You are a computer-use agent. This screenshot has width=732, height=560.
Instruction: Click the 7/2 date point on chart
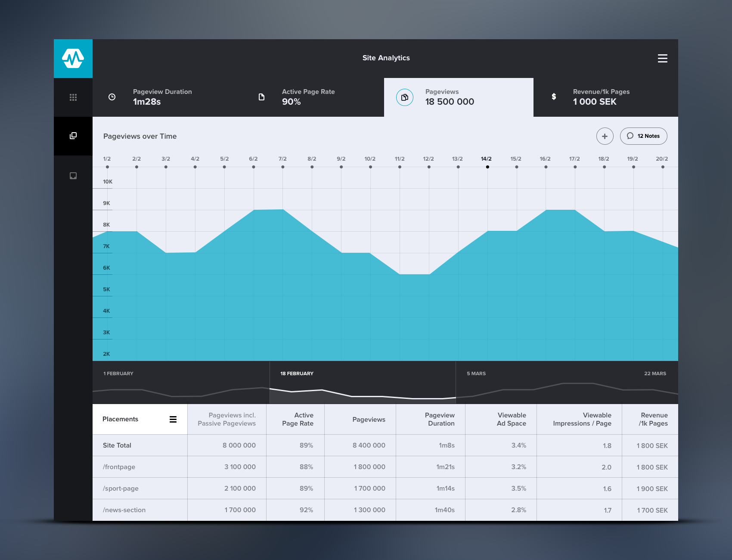[283, 167]
